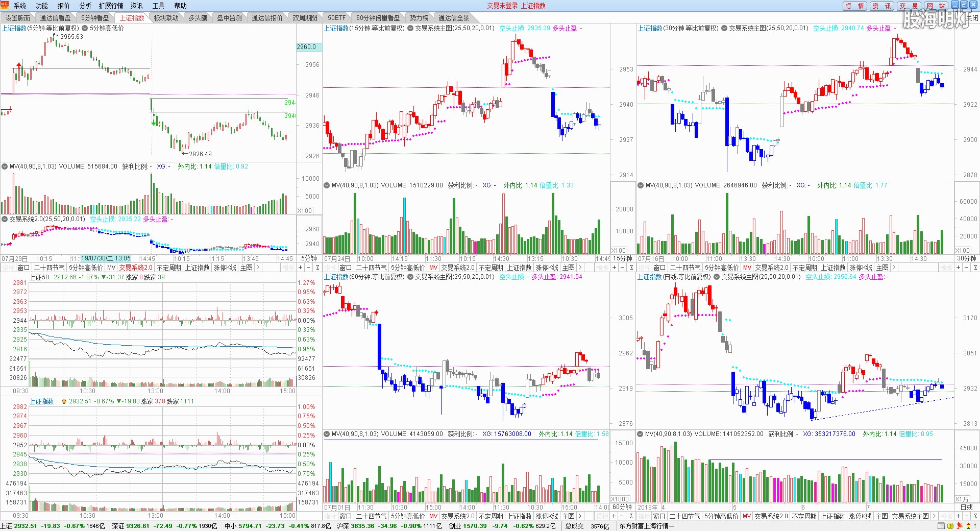Expand more indicator tabs in 15分钟 toolbar
The height and width of the screenshot is (531, 980).
point(580,268)
